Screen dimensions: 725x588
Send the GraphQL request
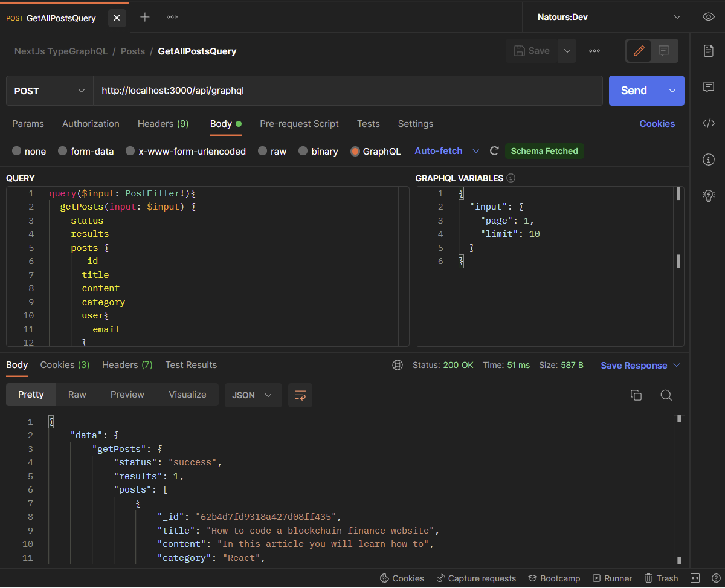tap(634, 91)
